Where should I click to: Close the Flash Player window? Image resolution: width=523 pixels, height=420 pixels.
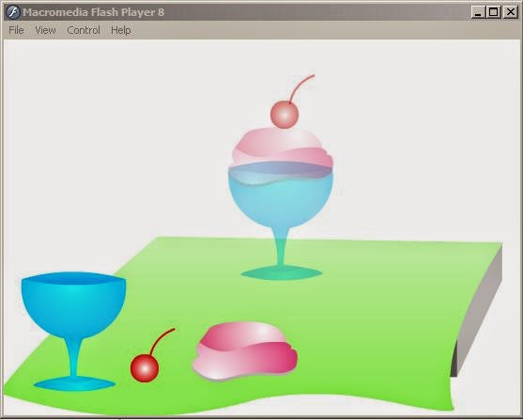click(x=511, y=12)
